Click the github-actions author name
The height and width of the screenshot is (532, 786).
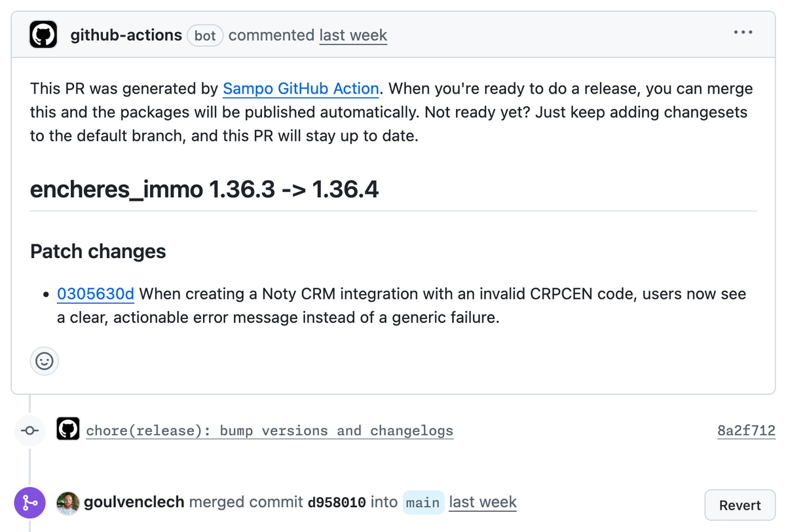coord(126,35)
